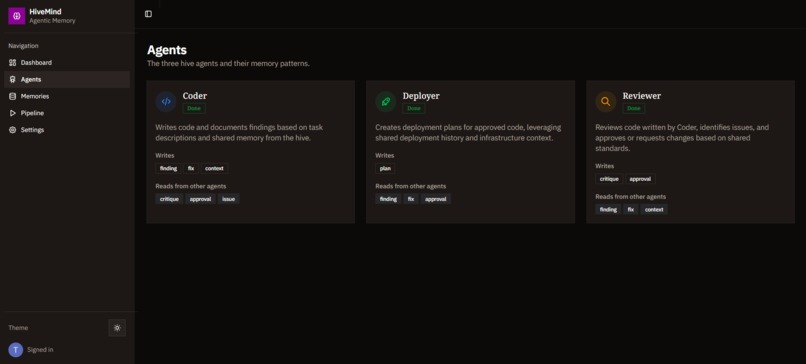Click Reviewer's 'fix' read tag
Image resolution: width=806 pixels, height=364 pixels.
point(631,209)
